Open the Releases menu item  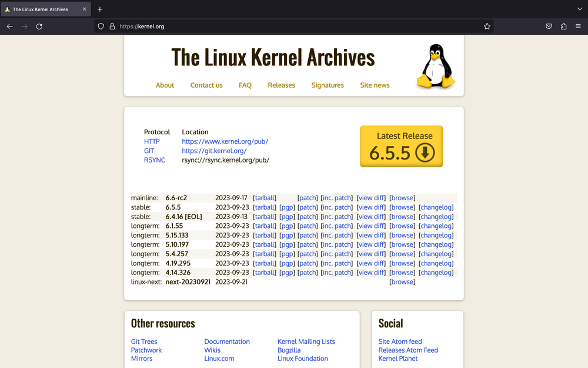click(281, 85)
